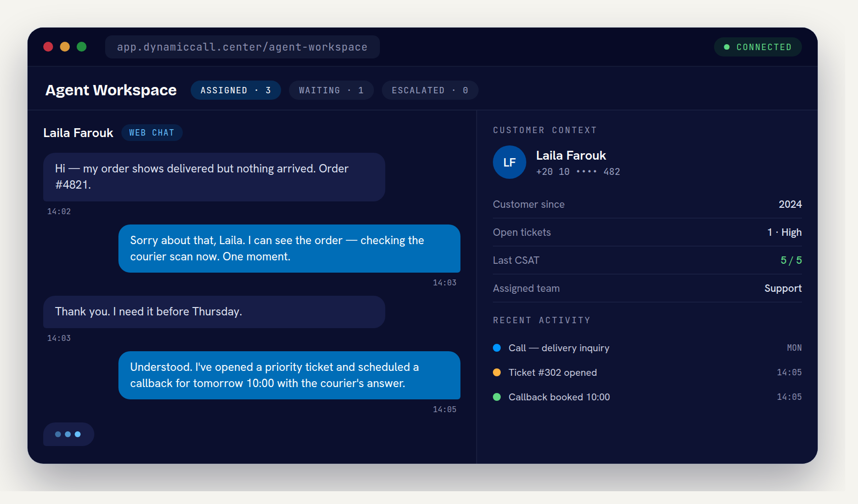
Task: Select the 'need it before Thursday' message
Action: coord(214,312)
